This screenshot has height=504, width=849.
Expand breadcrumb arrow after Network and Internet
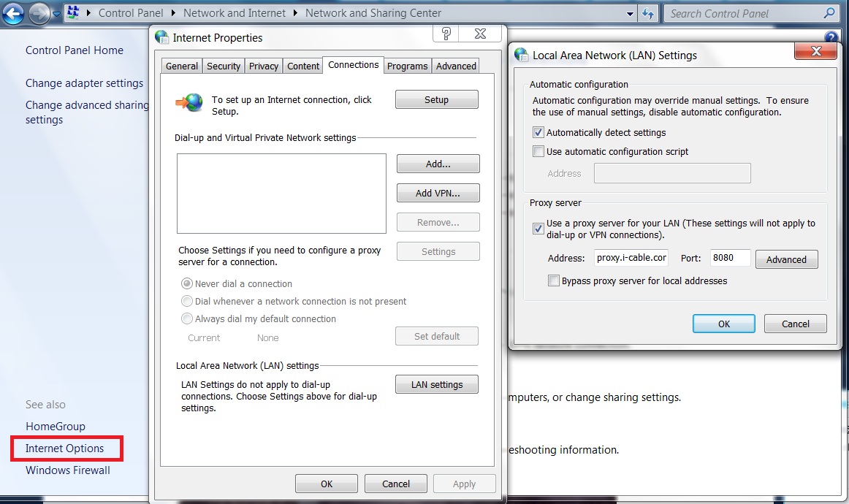point(295,13)
